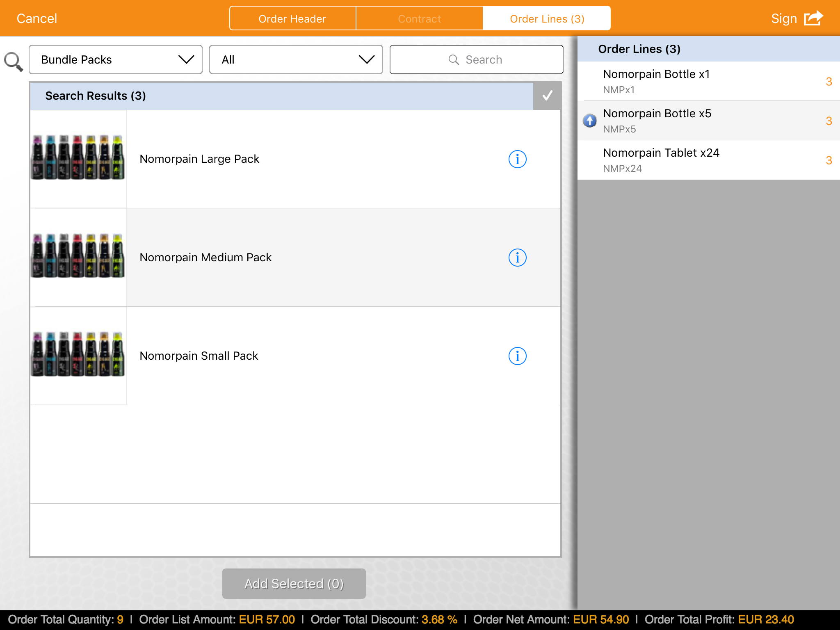Toggle select-all checkmark in Search Results
The image size is (840, 630).
coord(547,96)
